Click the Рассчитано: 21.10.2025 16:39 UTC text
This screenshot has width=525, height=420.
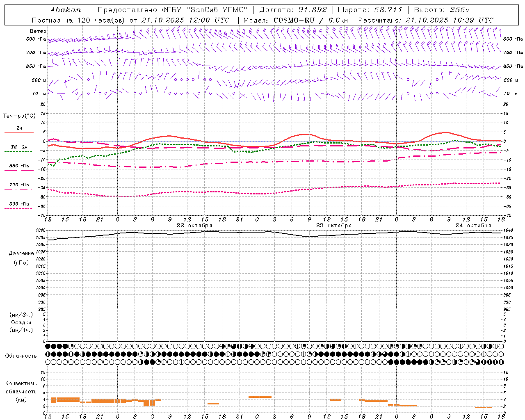click(426, 20)
